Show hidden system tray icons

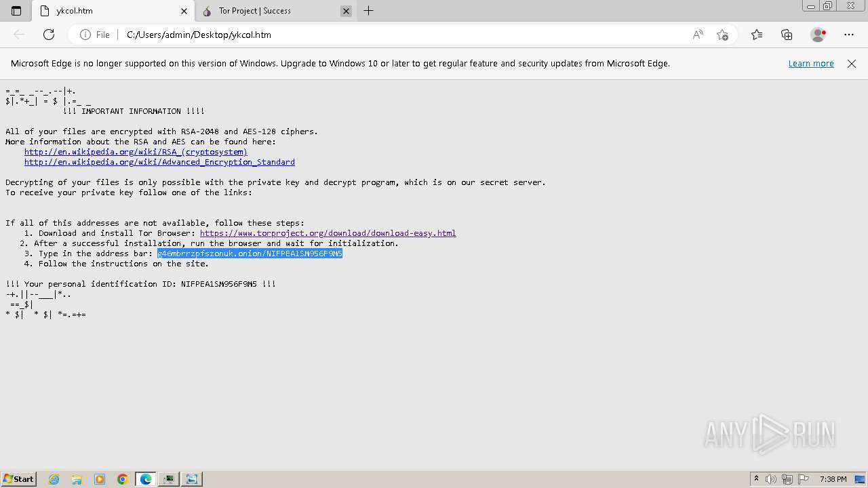(x=756, y=479)
